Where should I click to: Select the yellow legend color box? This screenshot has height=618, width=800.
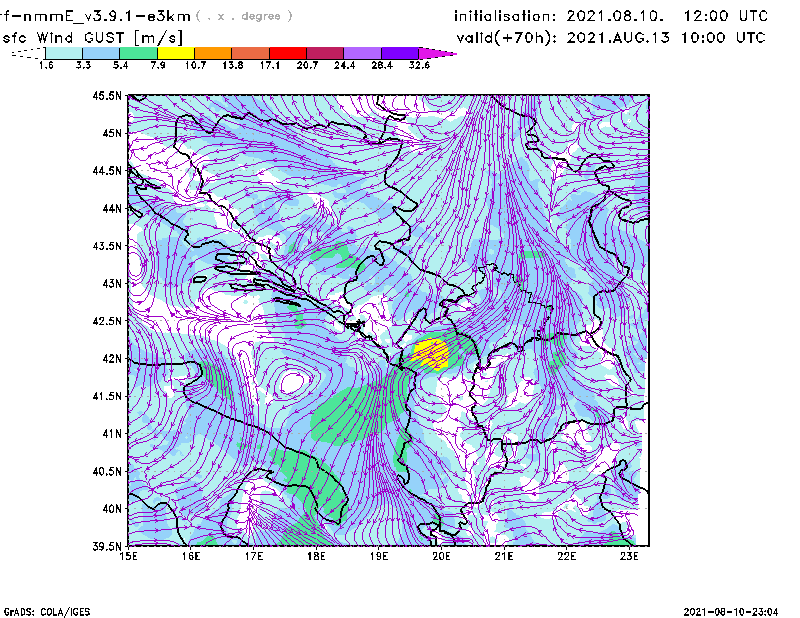click(x=176, y=53)
